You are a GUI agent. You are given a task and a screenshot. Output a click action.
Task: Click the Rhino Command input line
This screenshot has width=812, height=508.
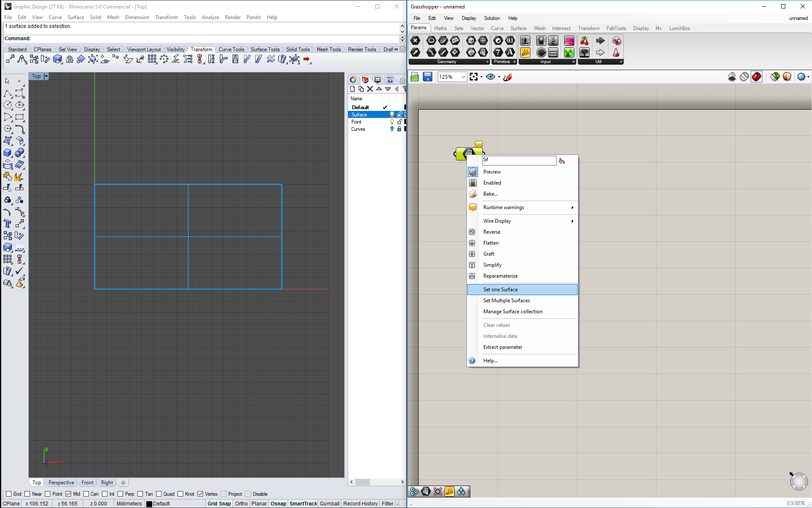click(201, 39)
